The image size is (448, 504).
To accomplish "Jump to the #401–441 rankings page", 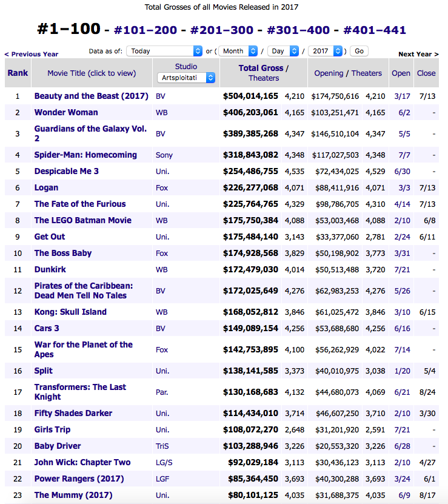I will click(375, 30).
